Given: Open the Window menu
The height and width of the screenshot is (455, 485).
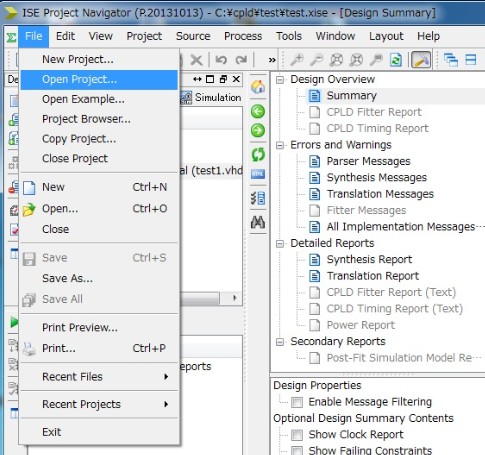Looking at the screenshot, I should click(335, 36).
